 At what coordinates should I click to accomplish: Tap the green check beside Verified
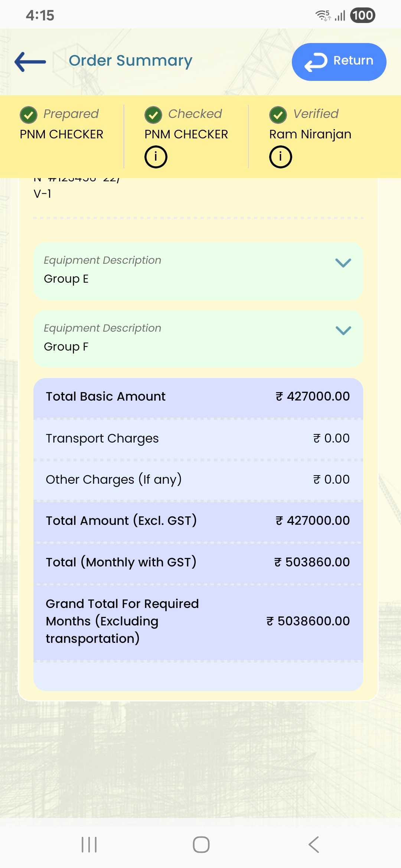(x=278, y=115)
